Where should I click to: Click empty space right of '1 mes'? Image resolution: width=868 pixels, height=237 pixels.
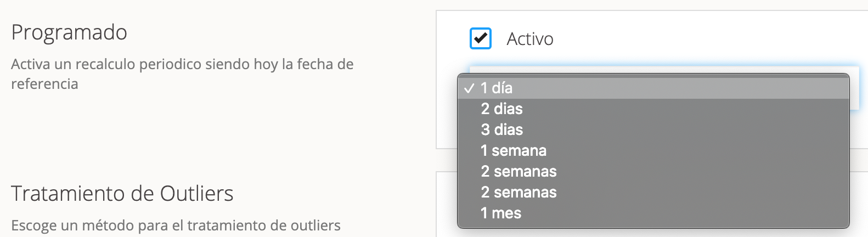pos(686,213)
